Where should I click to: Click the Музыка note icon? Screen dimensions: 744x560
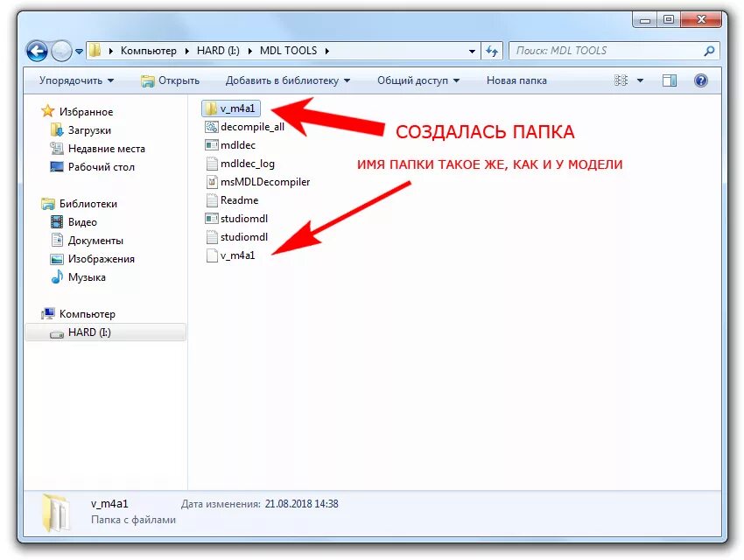tap(57, 276)
